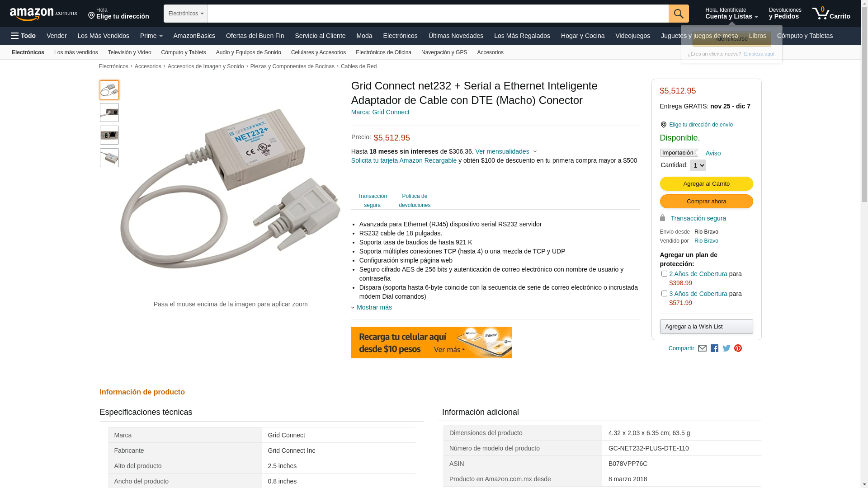Screen dimensions: 868x488
Task: Open the search category dropdown
Action: coord(186,14)
